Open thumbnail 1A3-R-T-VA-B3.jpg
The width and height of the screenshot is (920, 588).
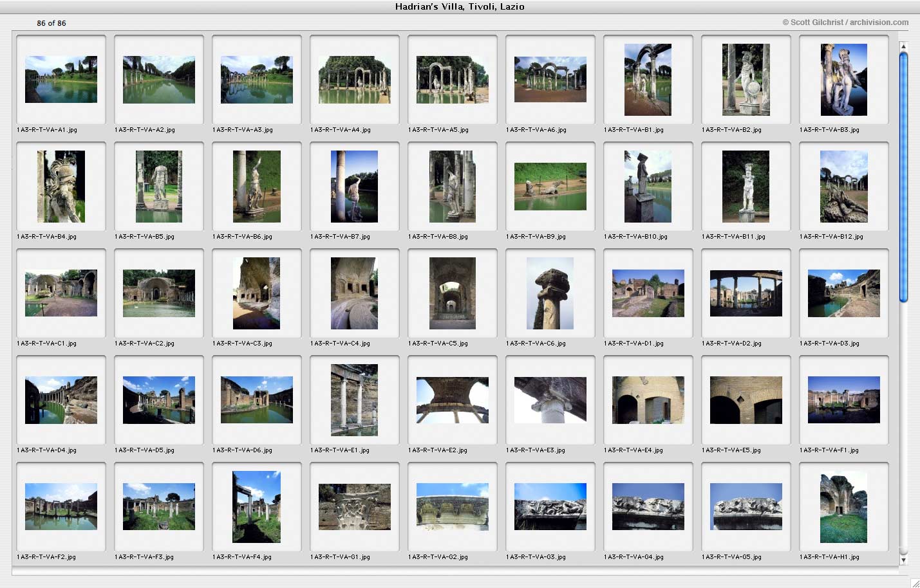click(844, 80)
